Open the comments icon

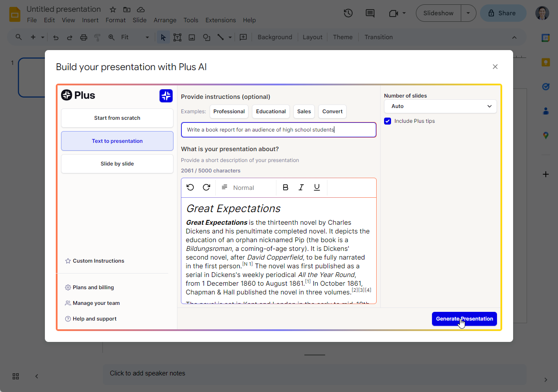click(370, 14)
